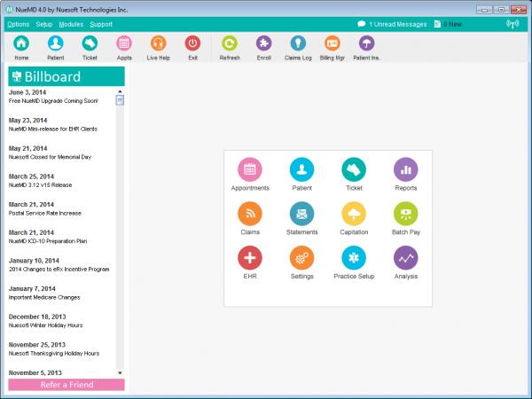
Task: Open the Practice Setup module tile
Action: [354, 258]
